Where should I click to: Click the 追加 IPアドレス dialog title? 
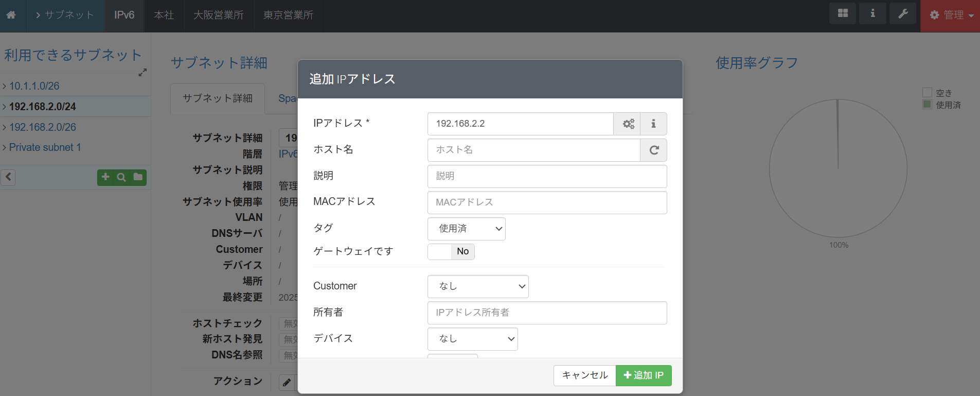coord(352,79)
